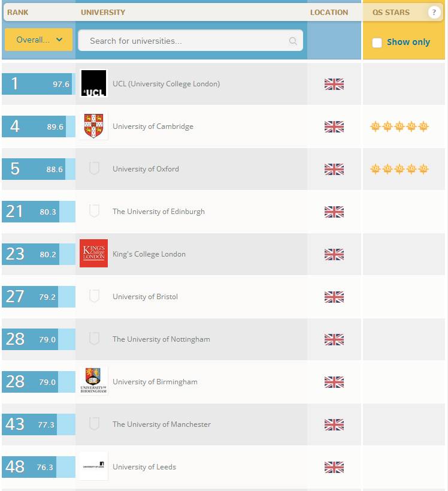The image size is (448, 491).
Task: Open the Overall ranking indicator dropdown
Action: (x=38, y=40)
